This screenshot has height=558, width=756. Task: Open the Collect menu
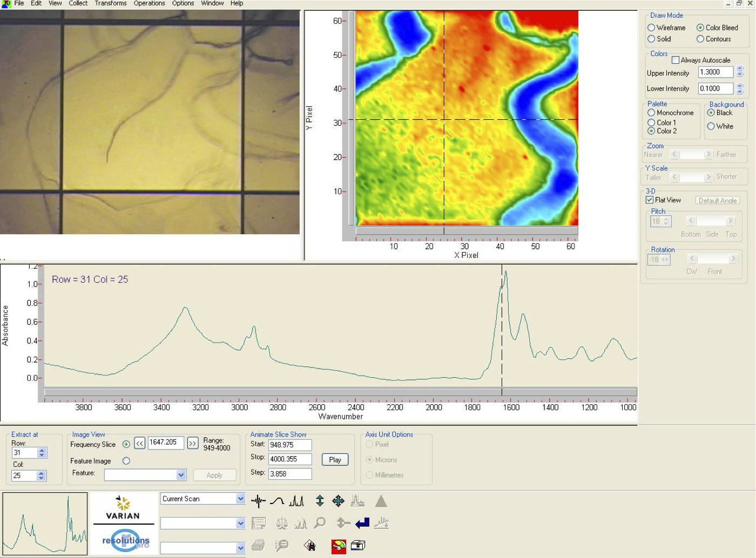(x=78, y=3)
